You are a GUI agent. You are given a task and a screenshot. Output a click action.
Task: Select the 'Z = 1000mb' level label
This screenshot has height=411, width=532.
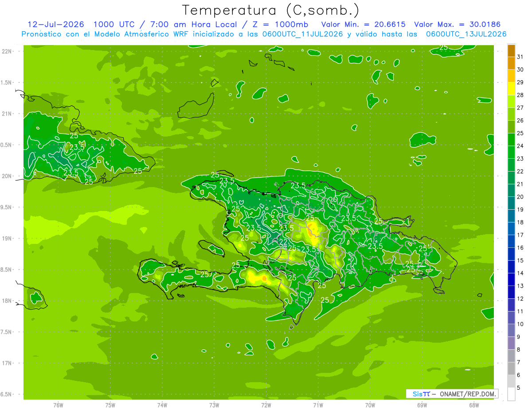click(x=280, y=24)
